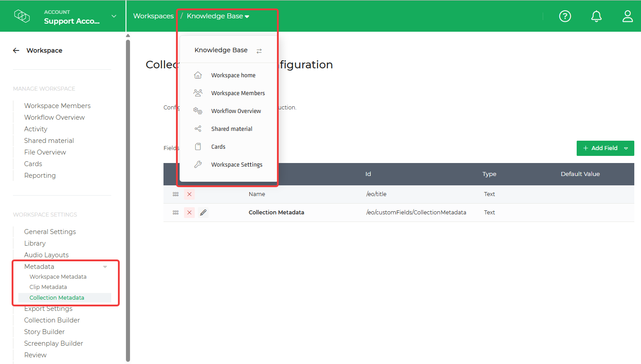This screenshot has width=641, height=364.
Task: Click the Knowledge Base dropdown title
Action: 221,50
